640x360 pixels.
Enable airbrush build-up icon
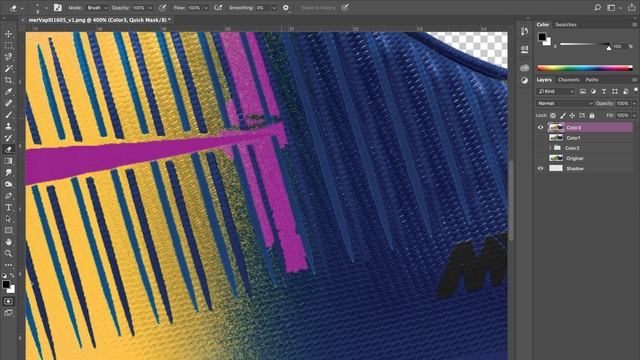tap(218, 7)
